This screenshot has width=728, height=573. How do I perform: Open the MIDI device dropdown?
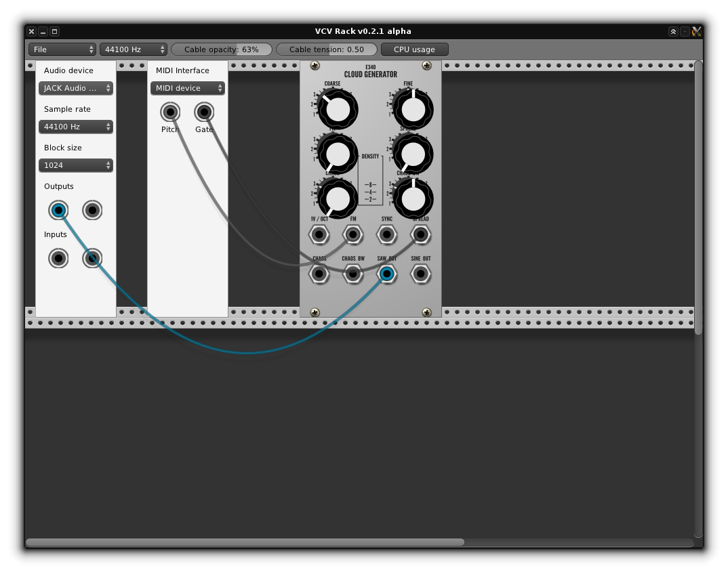click(x=188, y=88)
